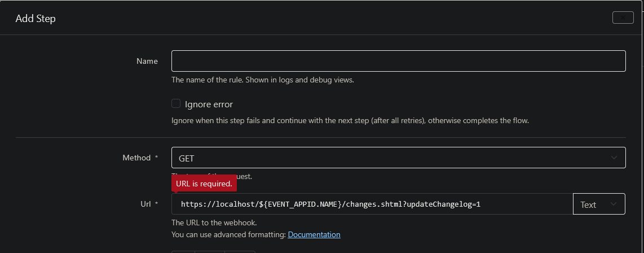Click the Ignore error label text
This screenshot has height=253, width=644.
(x=209, y=104)
